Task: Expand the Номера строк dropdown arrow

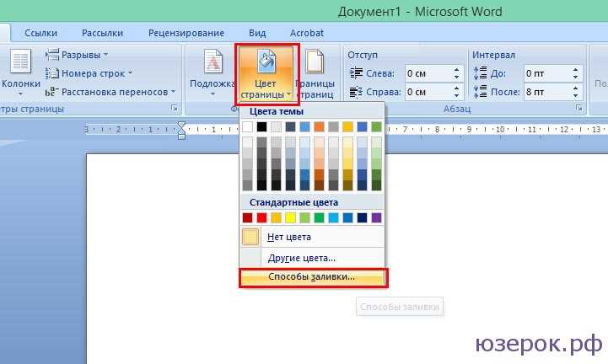Action: [130, 72]
